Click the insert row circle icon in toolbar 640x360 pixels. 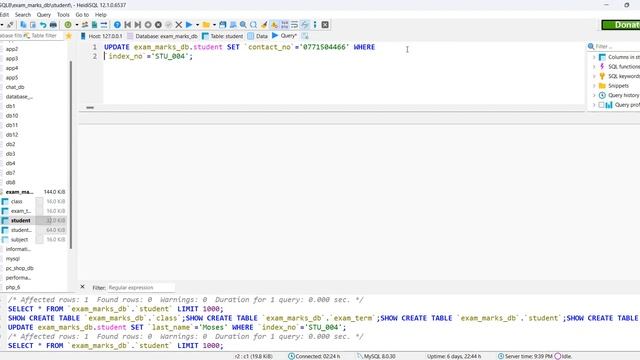(x=148, y=25)
